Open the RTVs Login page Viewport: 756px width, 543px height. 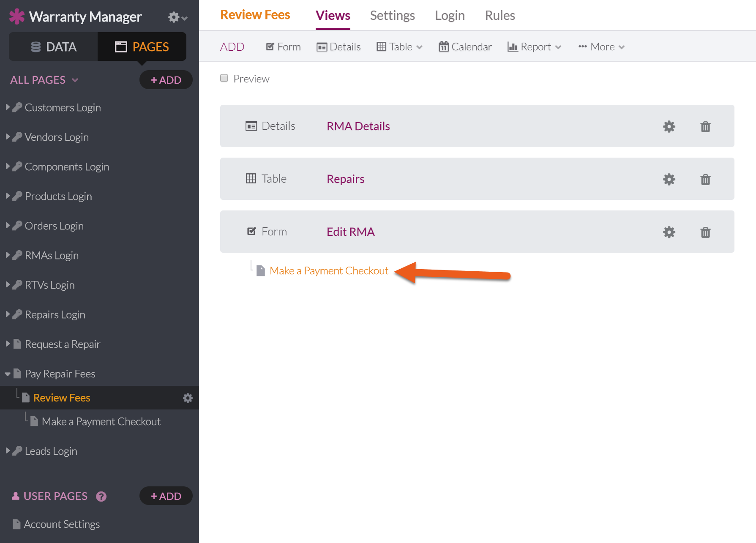pyautogui.click(x=49, y=285)
